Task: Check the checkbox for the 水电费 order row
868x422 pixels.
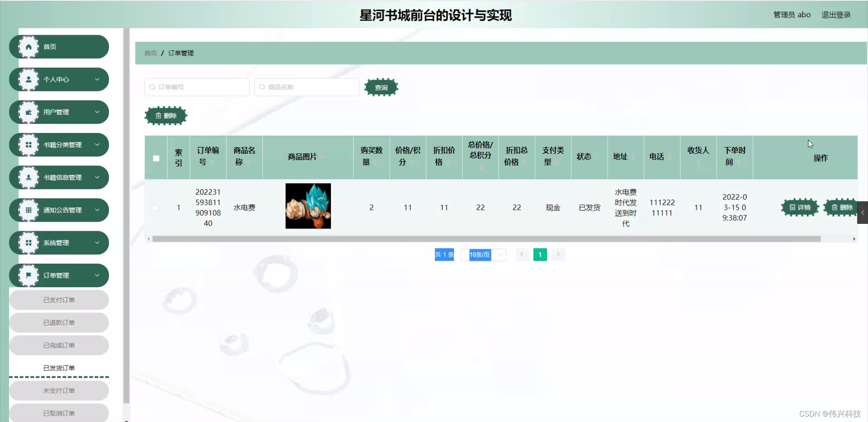Action: (156, 208)
